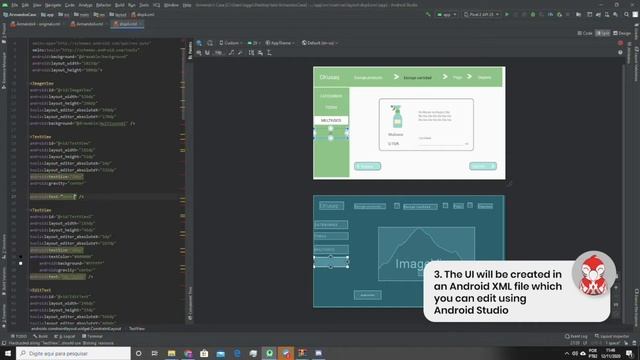Image resolution: width=640 pixels, height=360 pixels.
Task: Click the Align icon in design toolbar
Action: (260, 53)
